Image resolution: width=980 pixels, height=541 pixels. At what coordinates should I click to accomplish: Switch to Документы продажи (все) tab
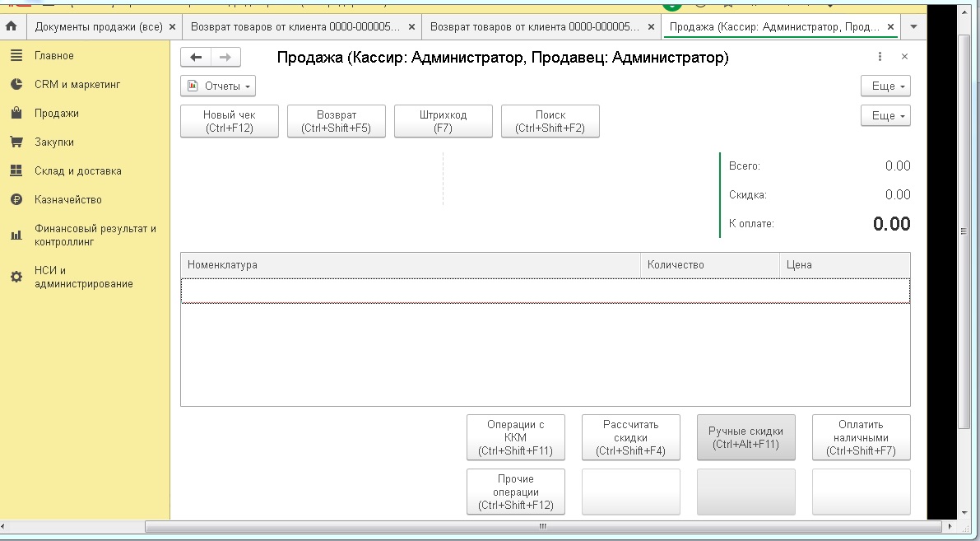tap(99, 26)
